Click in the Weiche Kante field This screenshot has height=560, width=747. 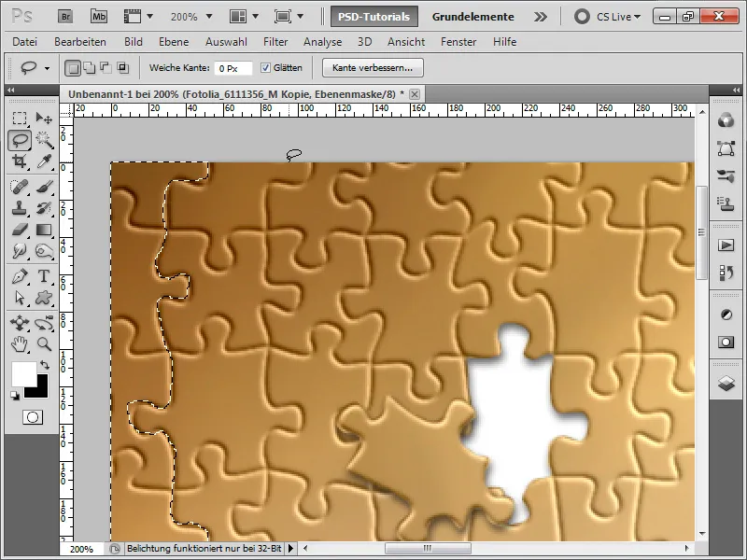pos(233,68)
